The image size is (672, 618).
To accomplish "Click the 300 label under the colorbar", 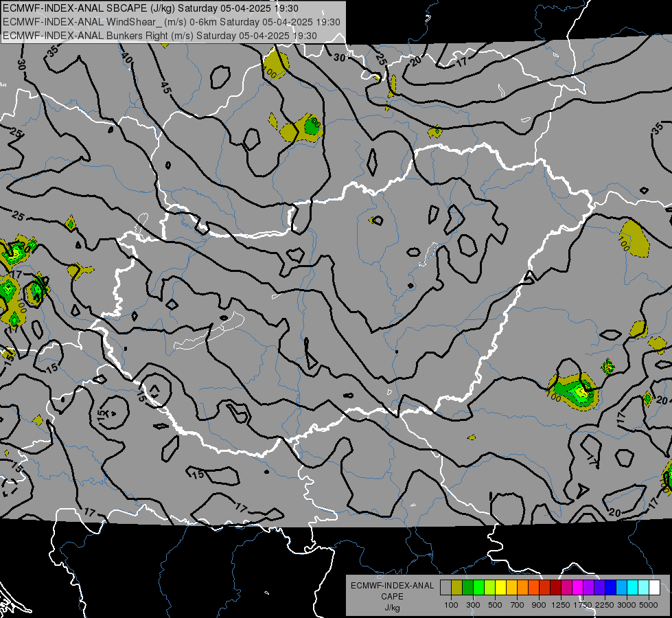I will tap(473, 605).
